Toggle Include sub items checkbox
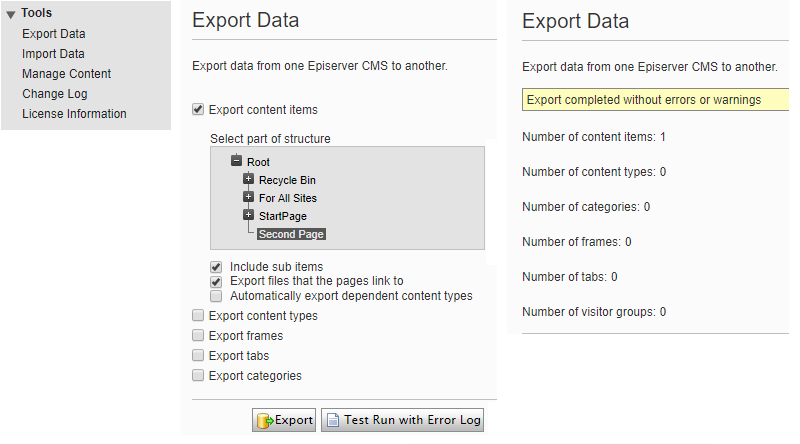The height and width of the screenshot is (444, 800). click(x=216, y=267)
